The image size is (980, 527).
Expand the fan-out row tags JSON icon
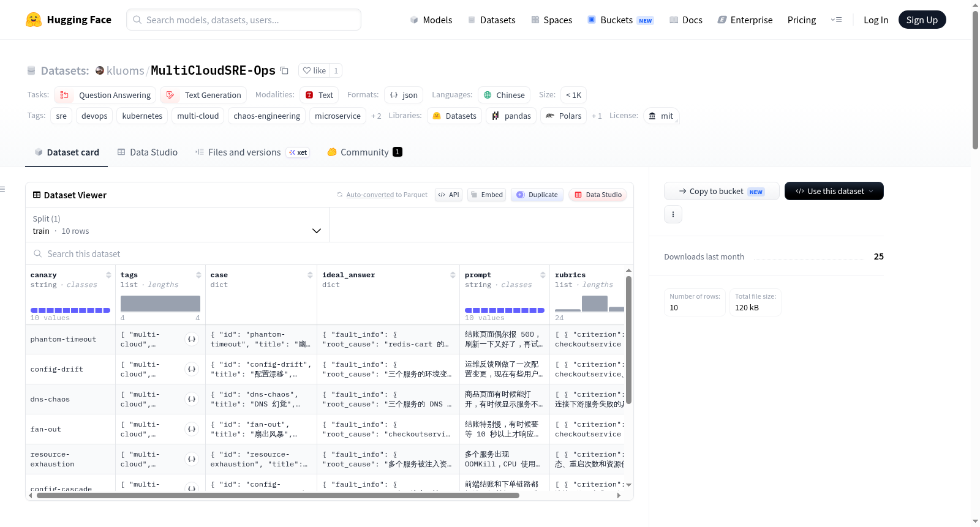pyautogui.click(x=192, y=429)
